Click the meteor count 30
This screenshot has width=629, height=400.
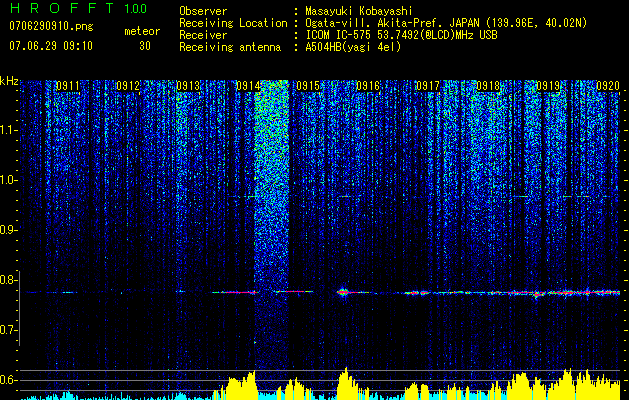click(x=145, y=46)
